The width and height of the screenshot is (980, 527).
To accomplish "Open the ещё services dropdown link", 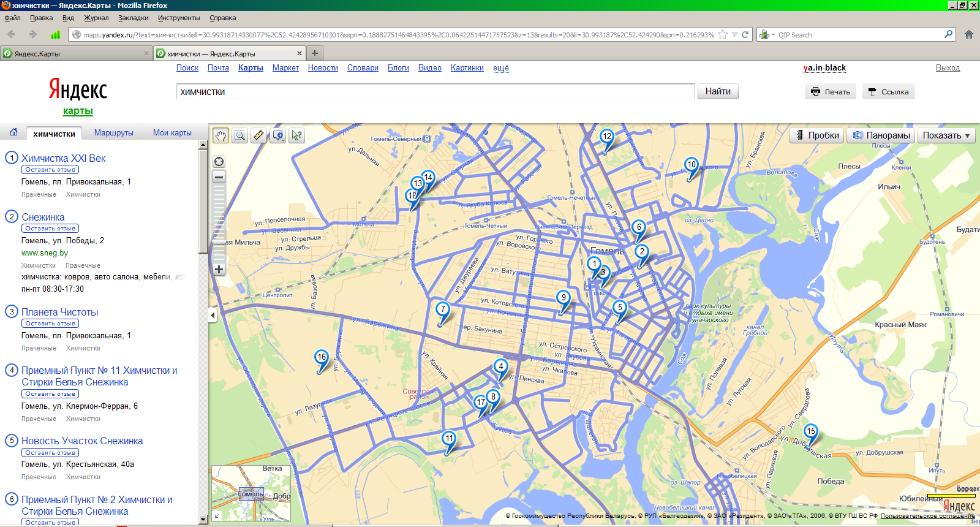I will click(x=501, y=68).
